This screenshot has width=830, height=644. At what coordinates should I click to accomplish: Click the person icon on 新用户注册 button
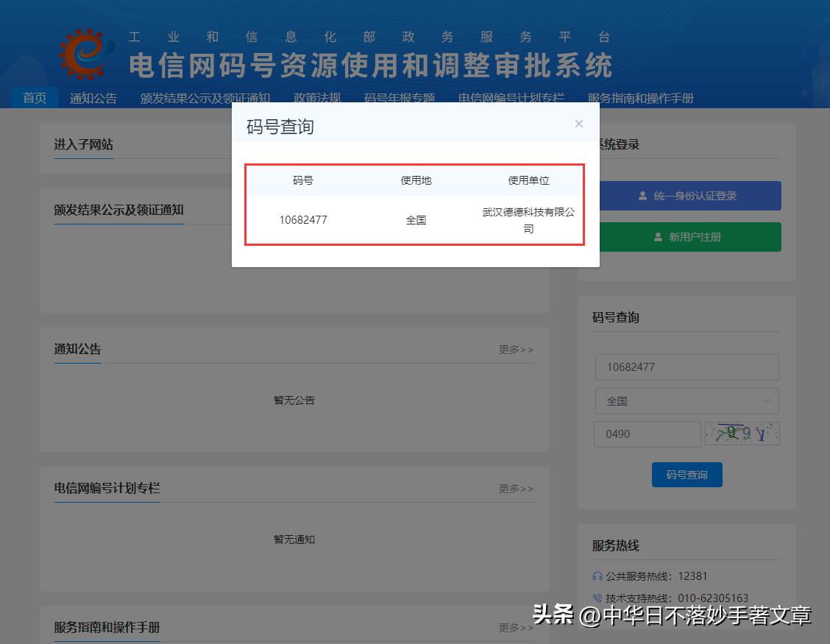[x=657, y=237]
